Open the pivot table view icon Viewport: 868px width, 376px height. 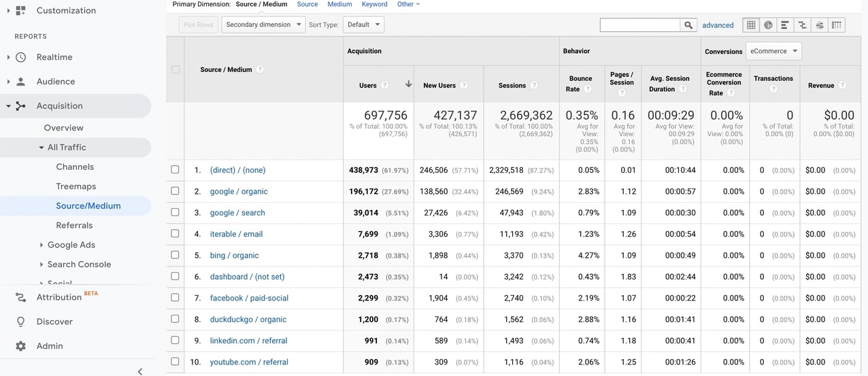coord(837,25)
